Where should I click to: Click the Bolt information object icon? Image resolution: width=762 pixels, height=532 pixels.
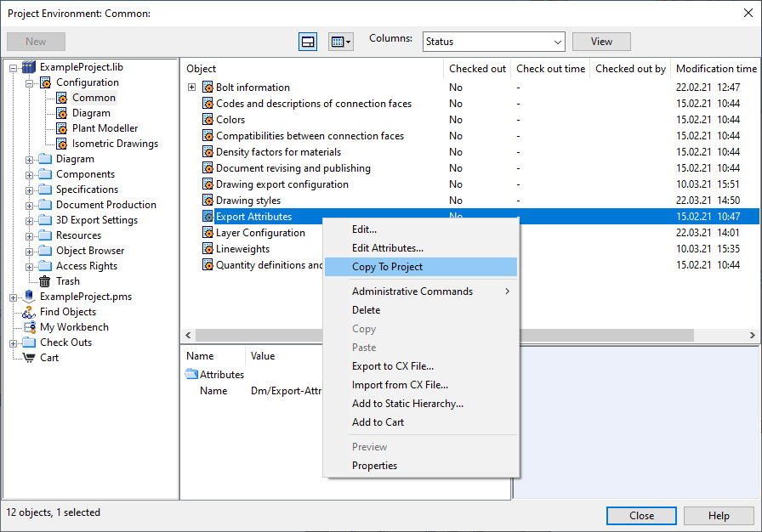pyautogui.click(x=207, y=88)
